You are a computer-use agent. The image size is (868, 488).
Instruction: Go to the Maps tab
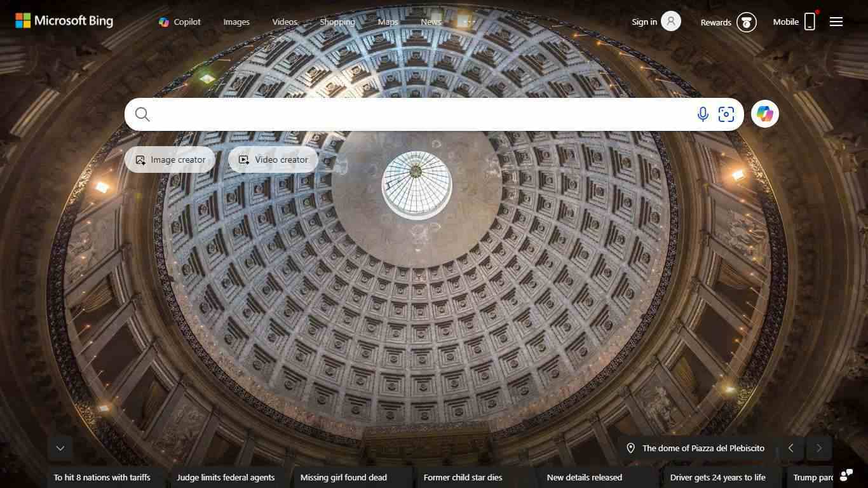(388, 22)
